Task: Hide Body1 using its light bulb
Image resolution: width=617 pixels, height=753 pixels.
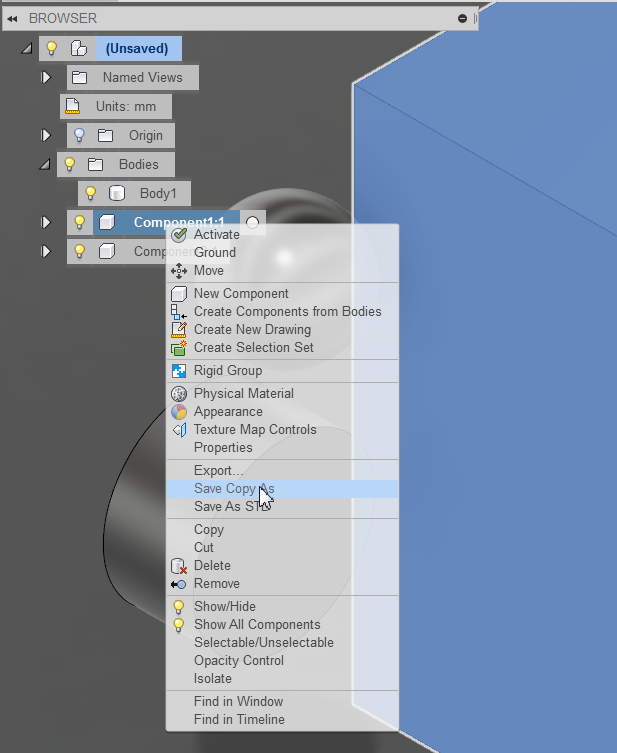Action: point(90,194)
